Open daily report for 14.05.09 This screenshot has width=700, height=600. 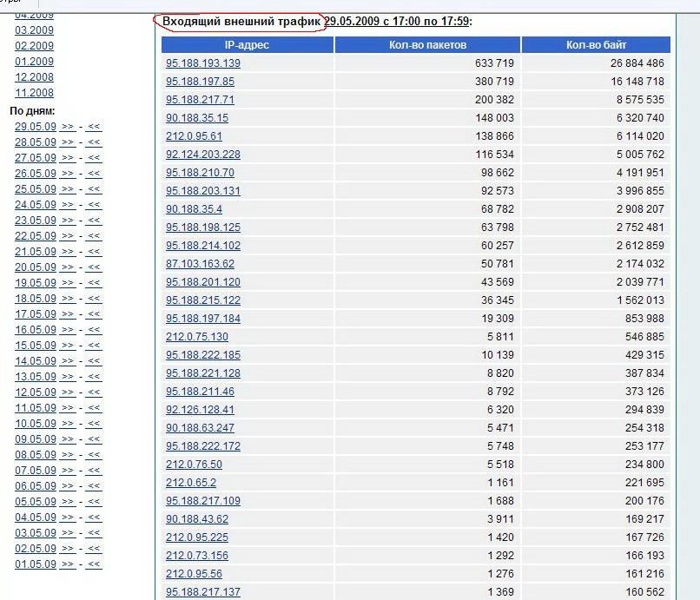[36, 361]
